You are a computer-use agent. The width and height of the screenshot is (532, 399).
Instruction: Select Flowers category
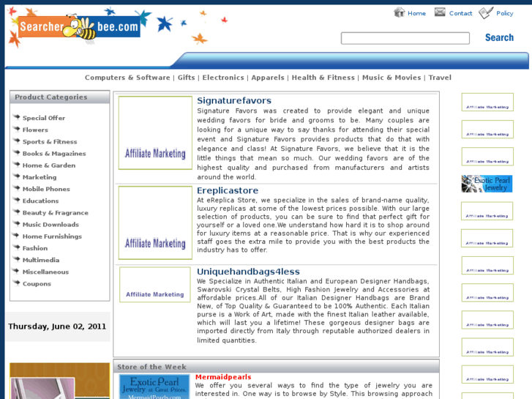(x=35, y=130)
